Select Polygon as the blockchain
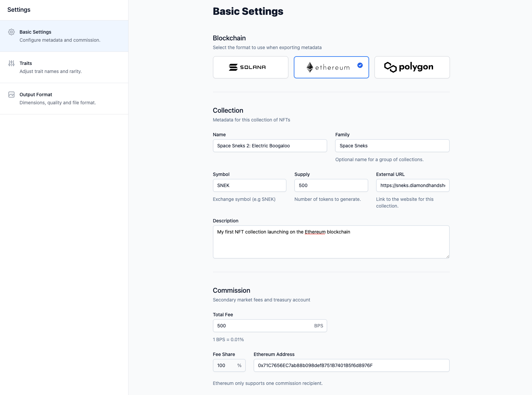 coord(412,67)
